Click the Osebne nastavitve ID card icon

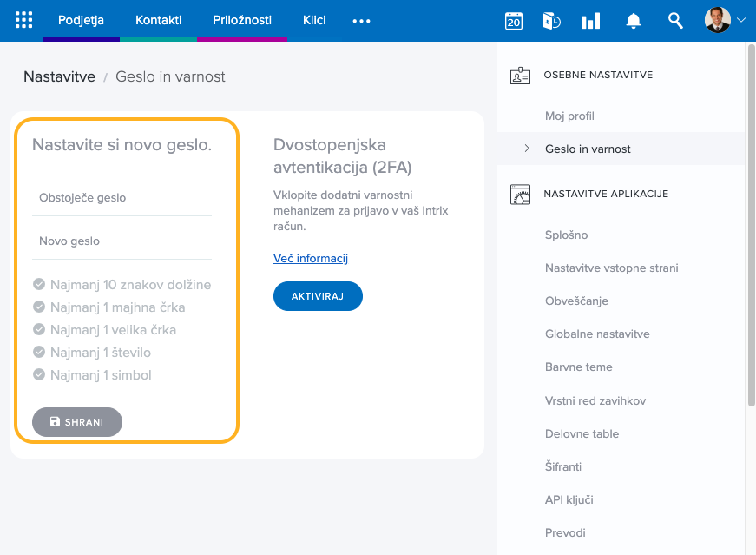pyautogui.click(x=520, y=76)
